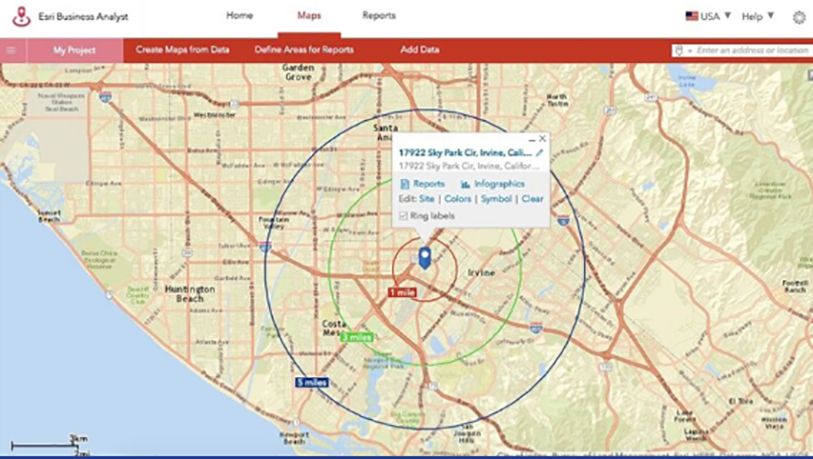
Task: Click the 17922 Sky Park Cir site title
Action: tap(465, 152)
